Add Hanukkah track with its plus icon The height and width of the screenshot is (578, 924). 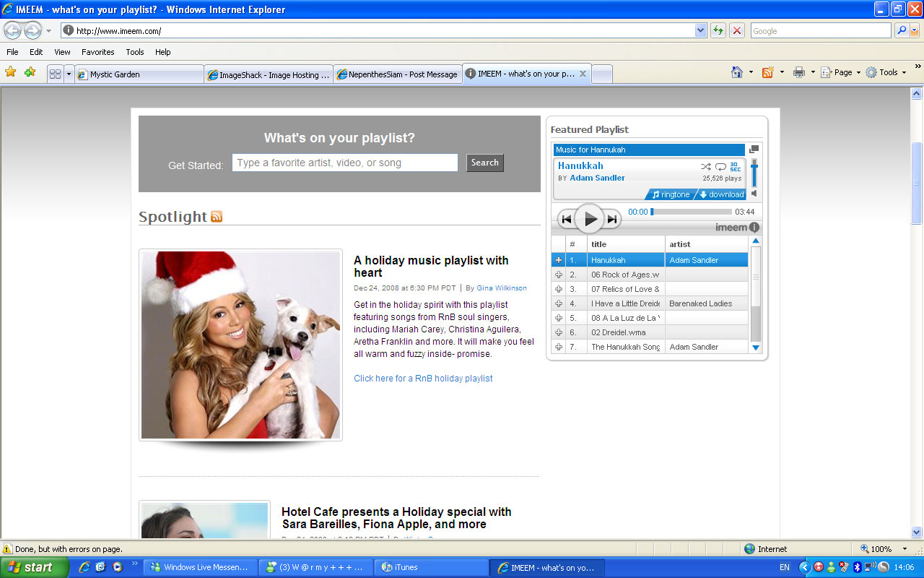tap(558, 260)
